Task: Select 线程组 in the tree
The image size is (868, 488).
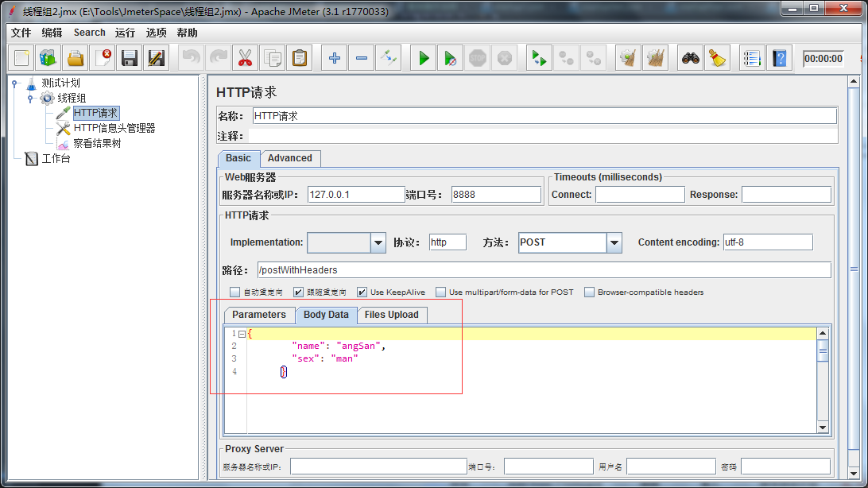Action: 72,99
